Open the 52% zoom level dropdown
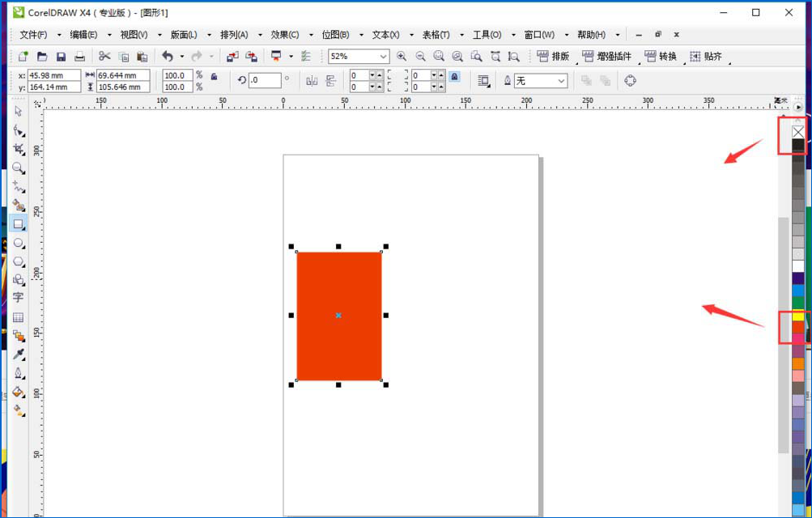The width and height of the screenshot is (812, 518). click(x=383, y=57)
